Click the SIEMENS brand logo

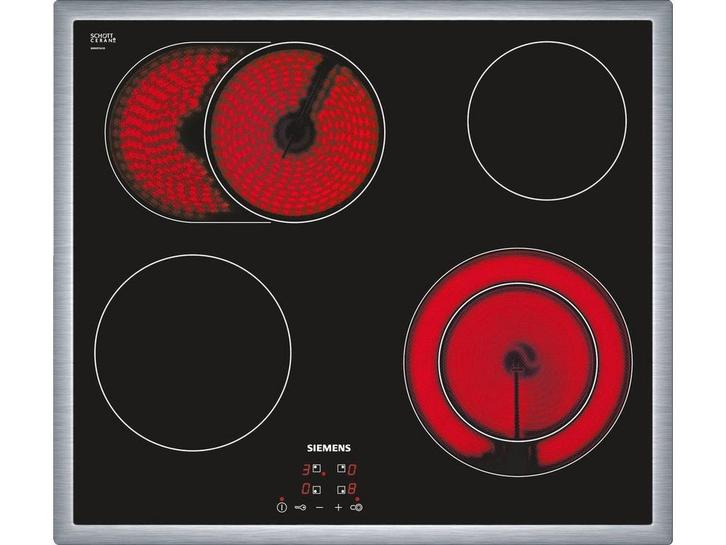[328, 449]
